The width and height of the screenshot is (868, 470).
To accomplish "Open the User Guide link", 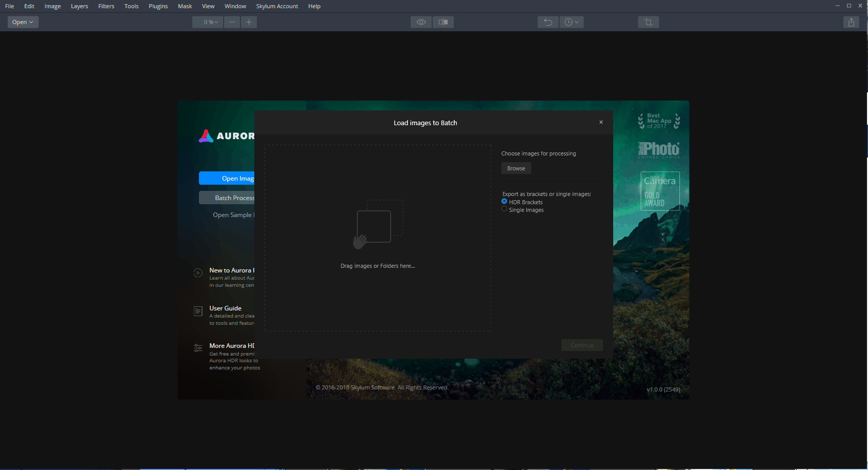I will click(x=225, y=308).
